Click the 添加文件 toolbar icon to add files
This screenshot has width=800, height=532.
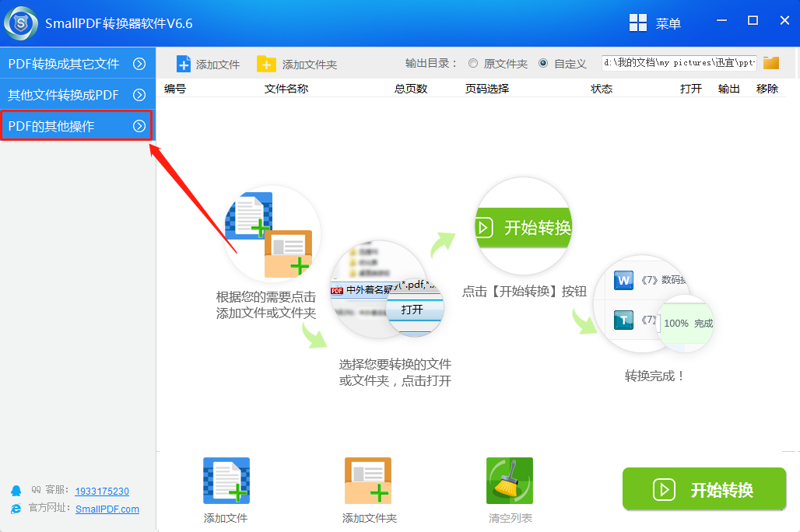pos(184,64)
